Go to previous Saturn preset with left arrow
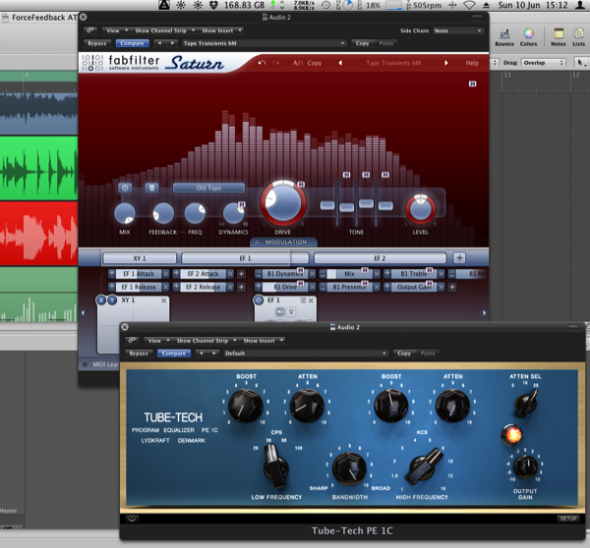This screenshot has width=590, height=548. (x=340, y=63)
